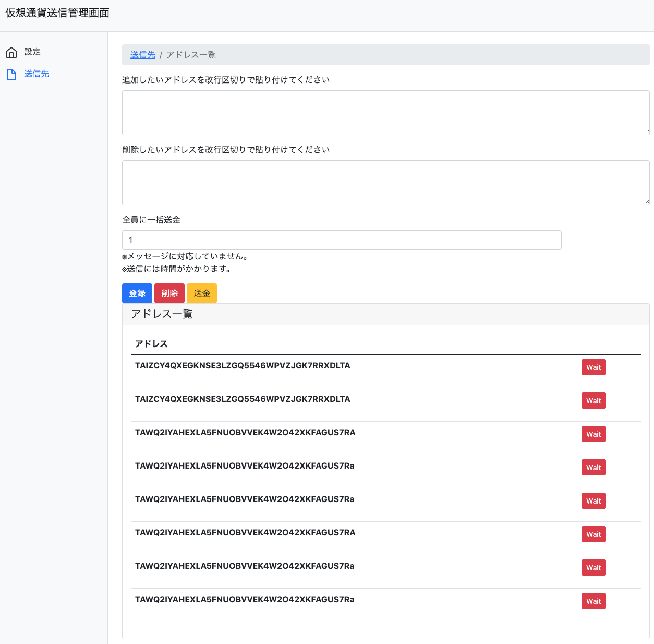Screen dimensions: 654x644
Task: Open the 送信先 breadcrumb link
Action: [x=142, y=54]
